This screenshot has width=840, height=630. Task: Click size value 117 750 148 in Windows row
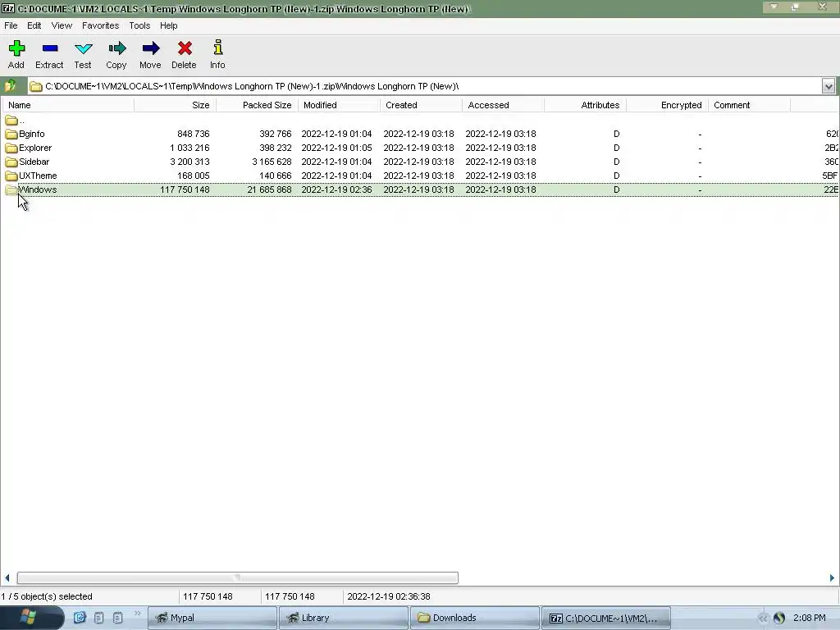click(185, 189)
